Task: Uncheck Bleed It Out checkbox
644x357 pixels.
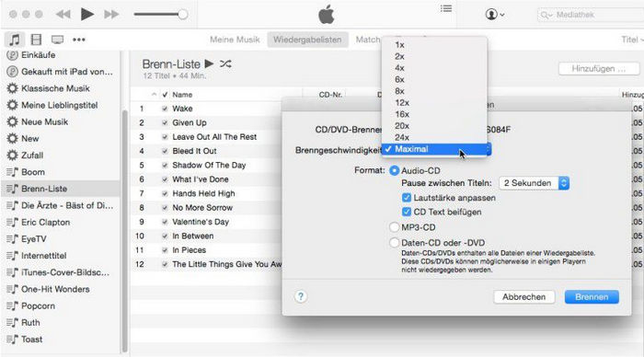Action: (x=165, y=151)
